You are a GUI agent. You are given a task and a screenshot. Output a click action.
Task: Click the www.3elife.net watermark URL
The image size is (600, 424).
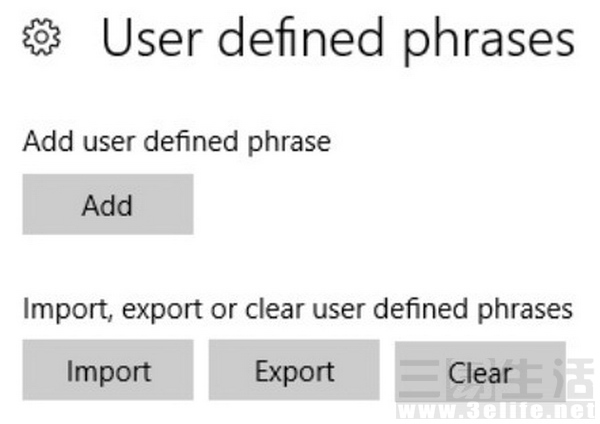click(x=496, y=410)
